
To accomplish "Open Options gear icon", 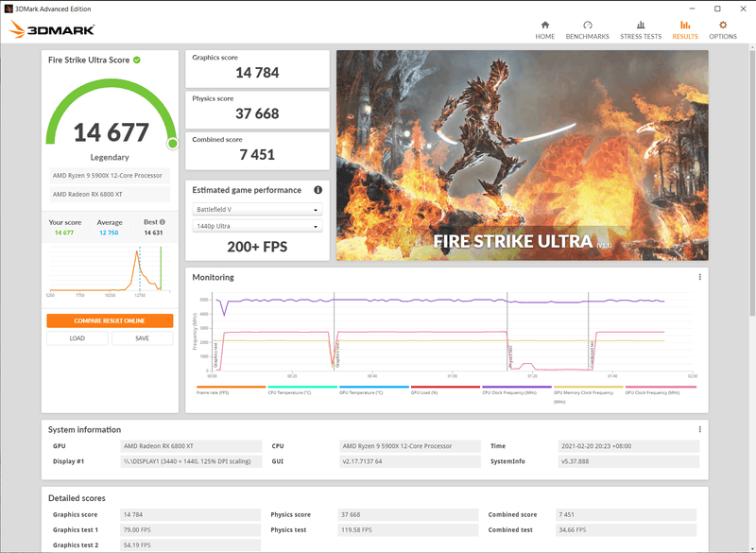I will click(723, 26).
